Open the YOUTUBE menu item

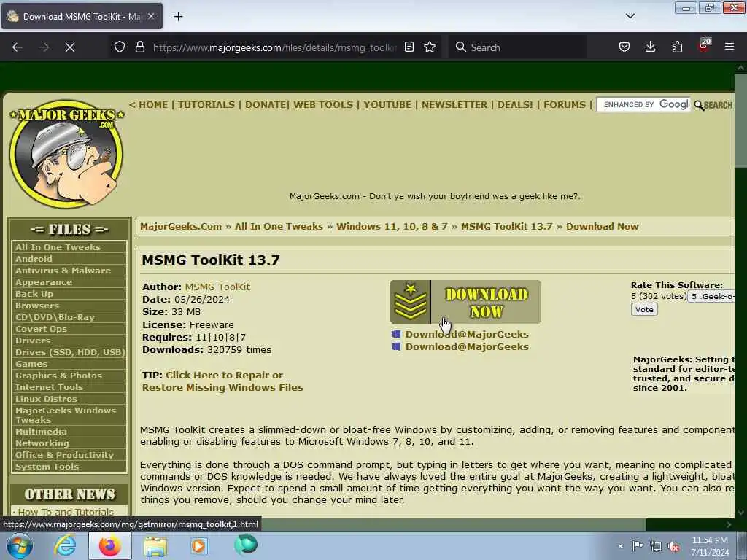click(x=387, y=105)
